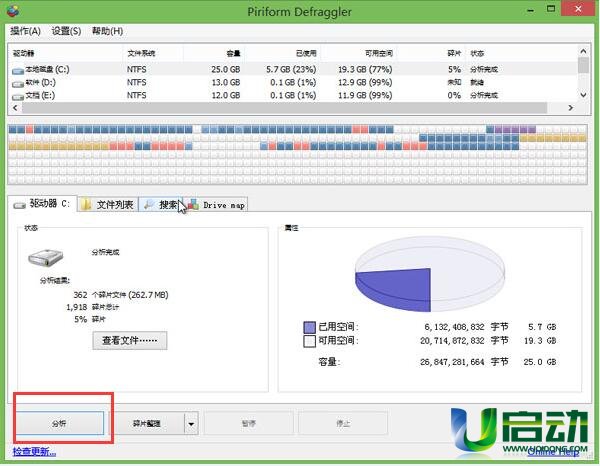The image size is (600, 466).
Task: Click the 20,714,872,832 bytes value
Action: (x=452, y=341)
